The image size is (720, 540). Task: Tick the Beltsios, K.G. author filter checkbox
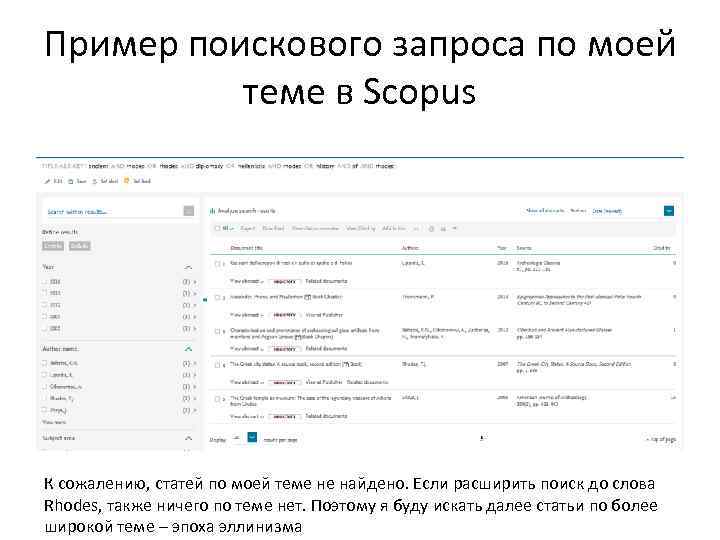click(x=45, y=363)
